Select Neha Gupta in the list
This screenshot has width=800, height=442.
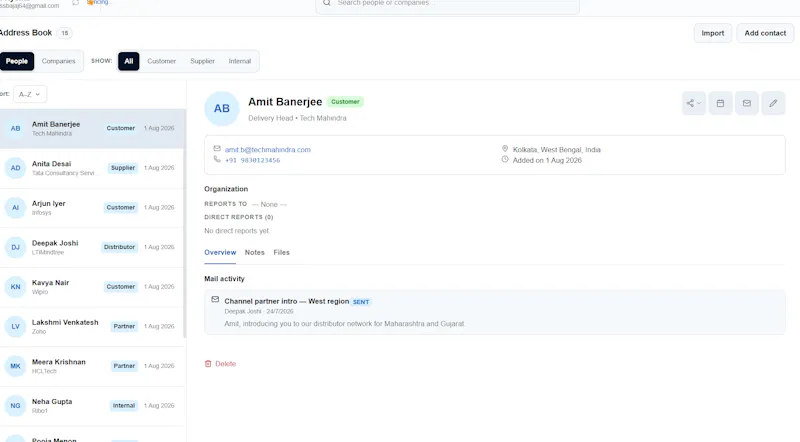[92, 406]
